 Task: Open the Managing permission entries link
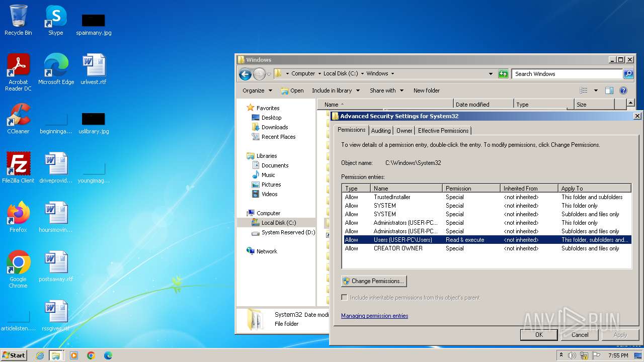374,316
